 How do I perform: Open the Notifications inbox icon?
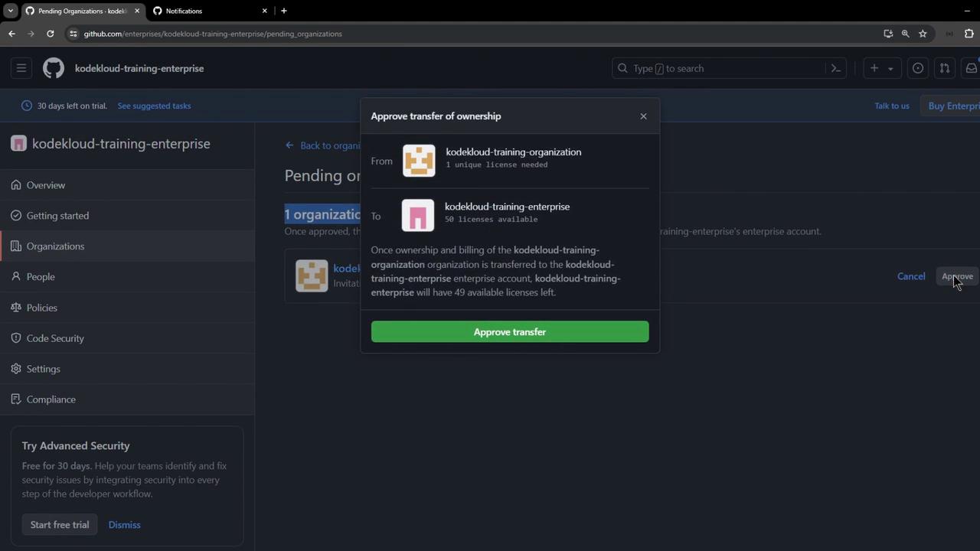pos(971,68)
